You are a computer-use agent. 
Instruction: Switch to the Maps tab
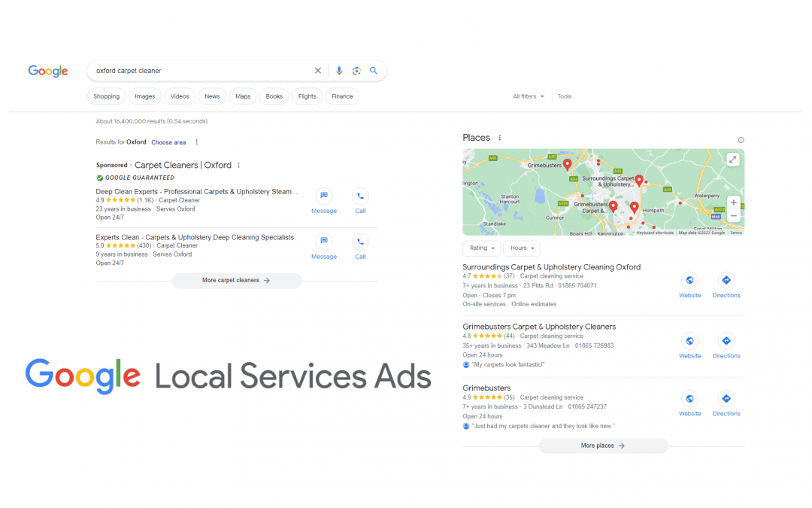(242, 96)
